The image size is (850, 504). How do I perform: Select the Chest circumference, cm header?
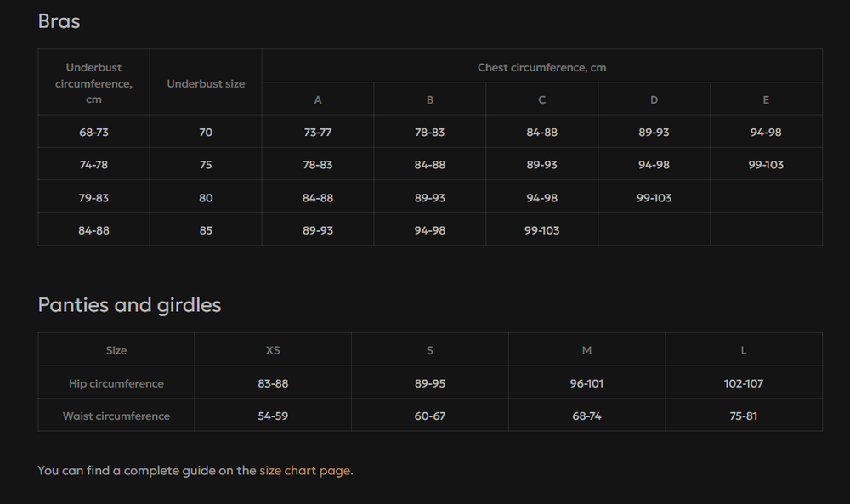(x=542, y=67)
